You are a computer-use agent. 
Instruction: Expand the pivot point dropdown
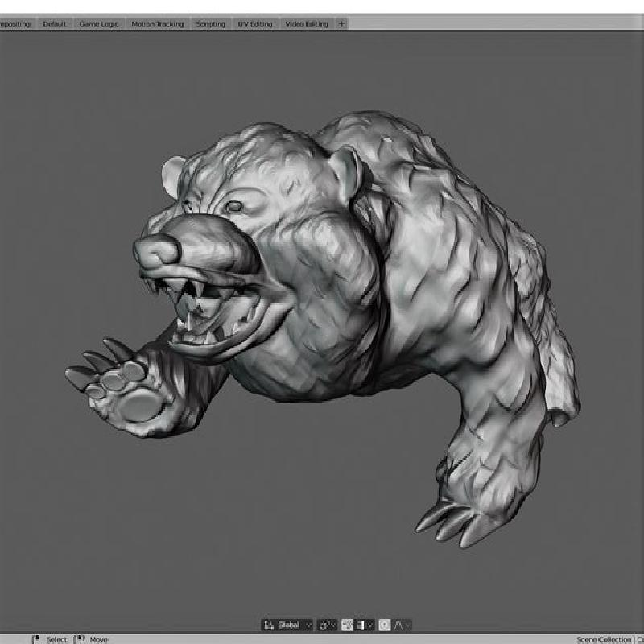tap(327, 625)
